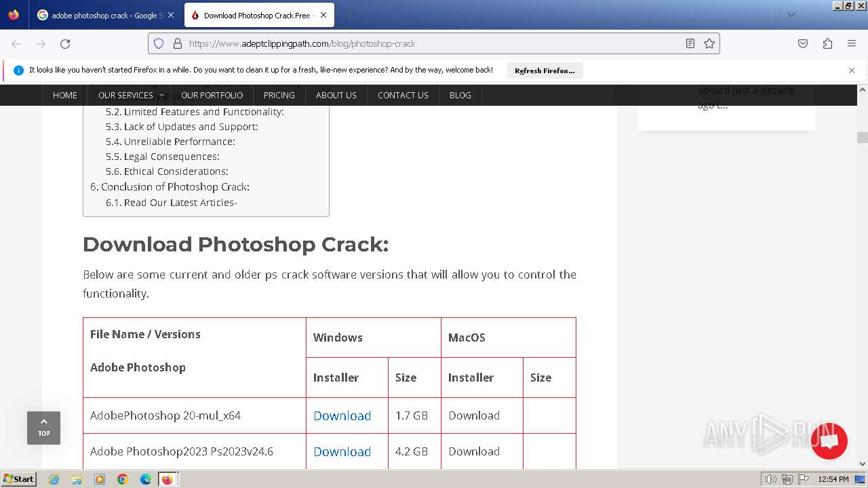
Task: Open the tracking protection shield icon
Action: (x=159, y=43)
